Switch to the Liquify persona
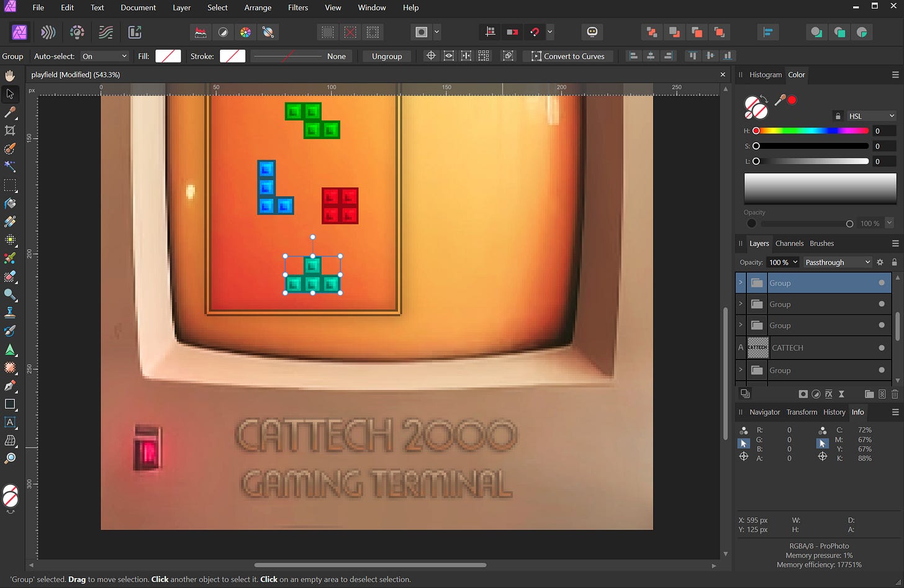Image resolution: width=904 pixels, height=588 pixels. [48, 32]
